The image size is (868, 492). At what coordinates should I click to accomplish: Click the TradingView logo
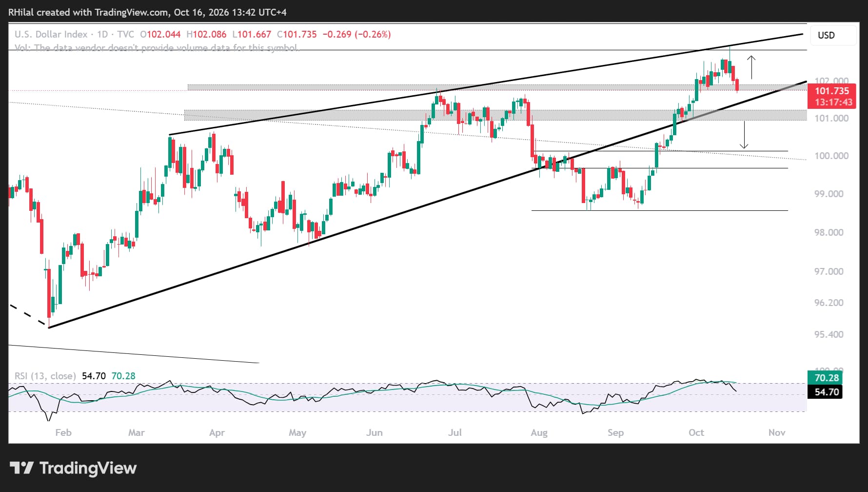point(73,468)
